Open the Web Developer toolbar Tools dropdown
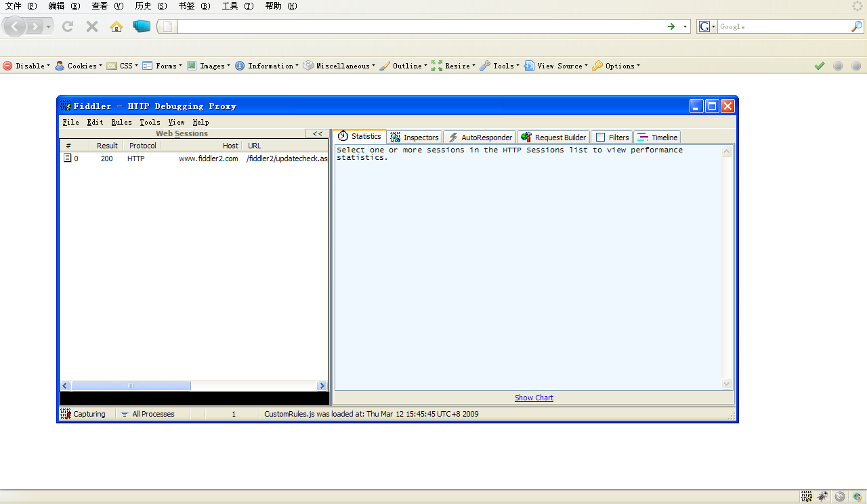867x504 pixels. pyautogui.click(x=499, y=66)
